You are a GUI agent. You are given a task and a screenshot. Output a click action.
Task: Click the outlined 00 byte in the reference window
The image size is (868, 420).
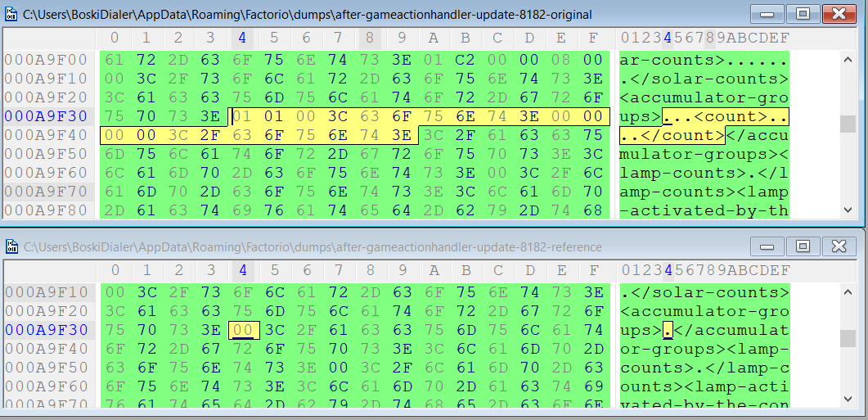(242, 330)
